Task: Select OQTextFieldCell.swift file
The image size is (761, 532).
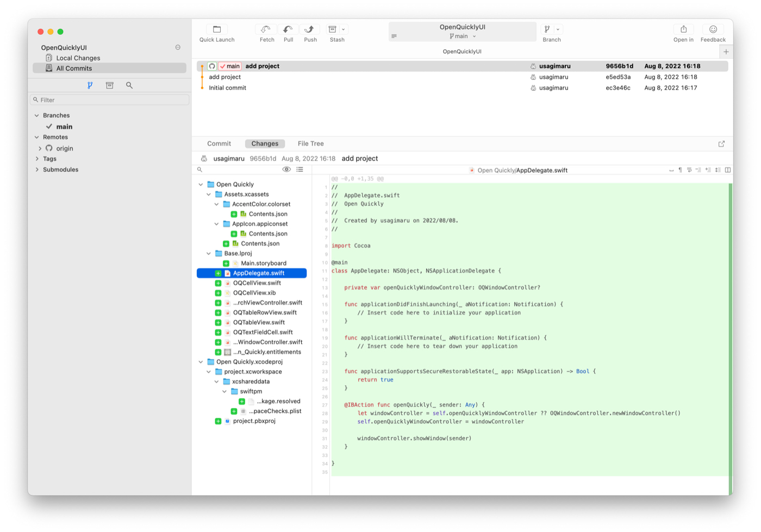Action: [263, 333]
